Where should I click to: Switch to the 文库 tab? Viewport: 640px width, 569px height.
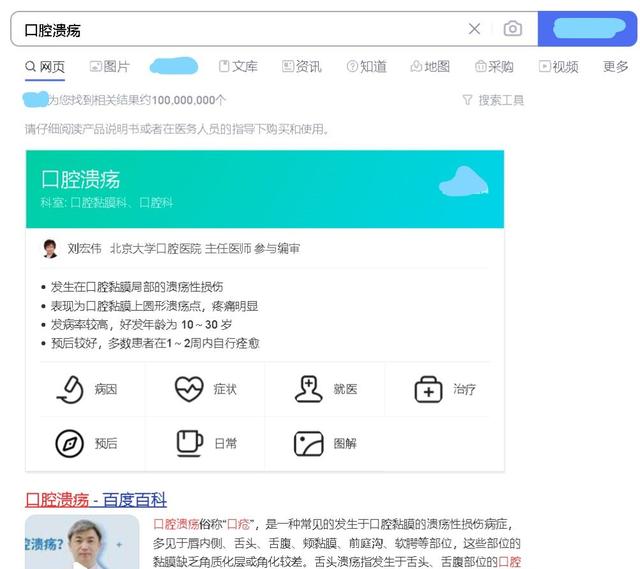238,67
